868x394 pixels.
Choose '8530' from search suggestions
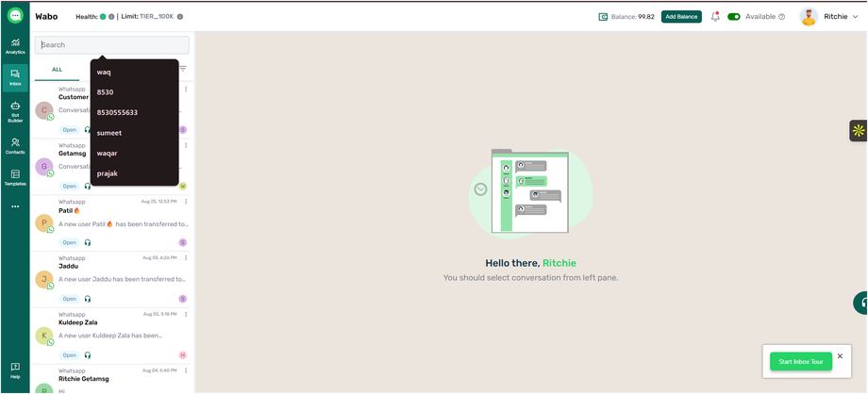[135, 92]
